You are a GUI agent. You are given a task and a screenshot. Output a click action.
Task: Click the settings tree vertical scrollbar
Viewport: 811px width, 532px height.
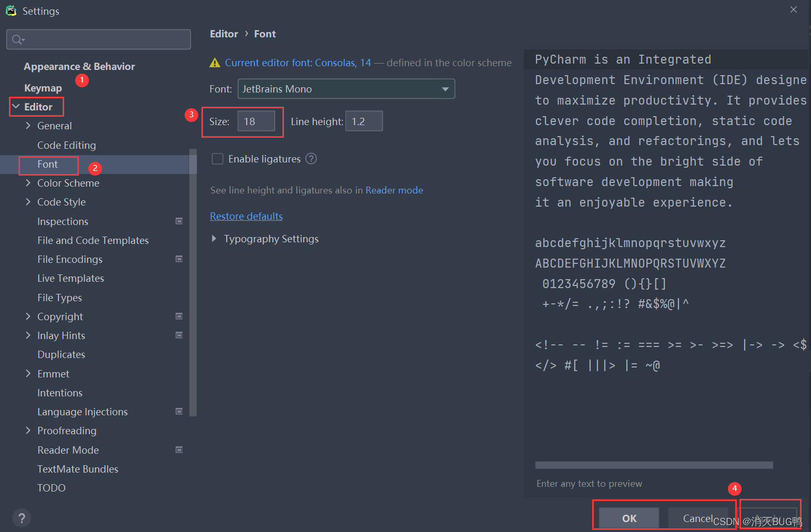click(193, 283)
